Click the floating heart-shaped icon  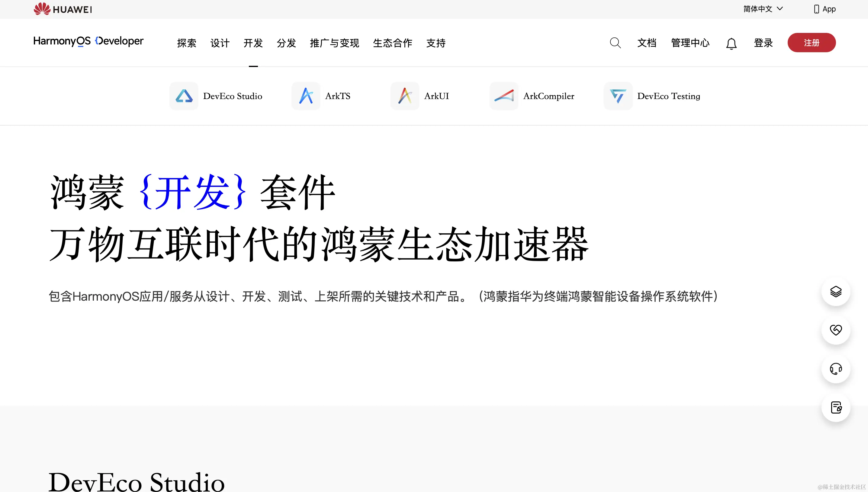(836, 330)
